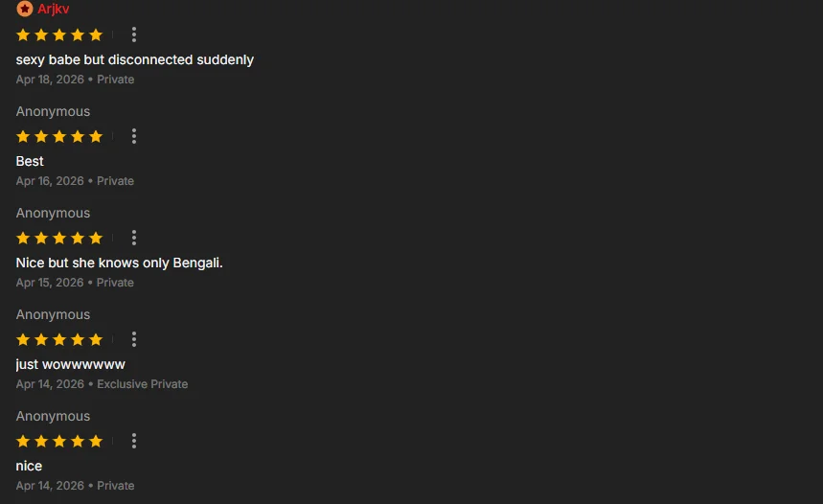This screenshot has height=504, width=823.
Task: Open three-dot menu on the "nice" review
Action: pos(134,441)
